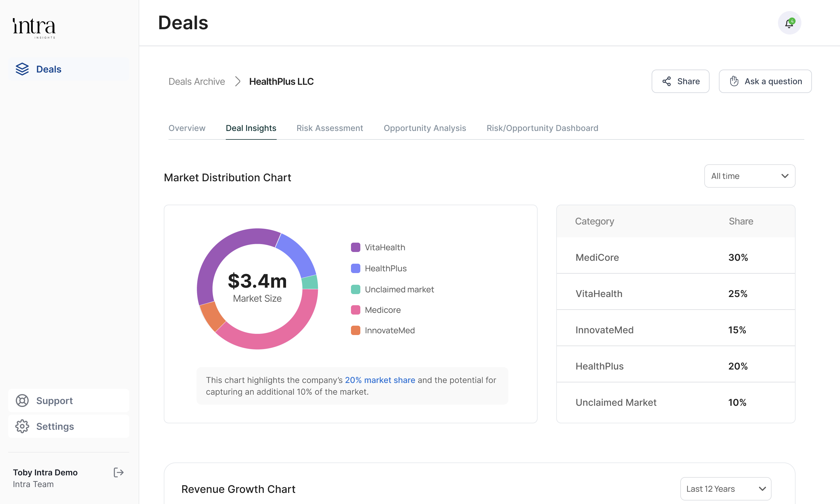Viewport: 840px width, 504px height.
Task: Select the Overview tab
Action: 187,128
